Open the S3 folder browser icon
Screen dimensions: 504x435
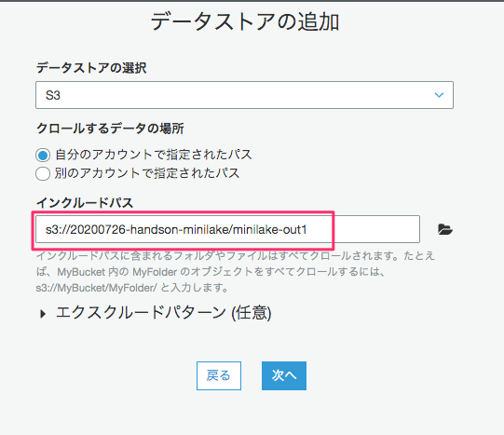pyautogui.click(x=445, y=229)
